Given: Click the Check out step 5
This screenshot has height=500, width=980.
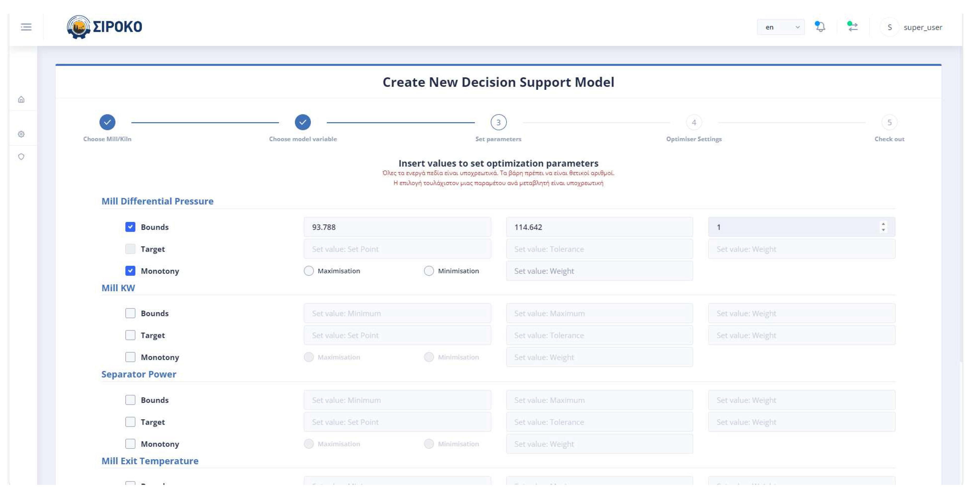Looking at the screenshot, I should [889, 122].
